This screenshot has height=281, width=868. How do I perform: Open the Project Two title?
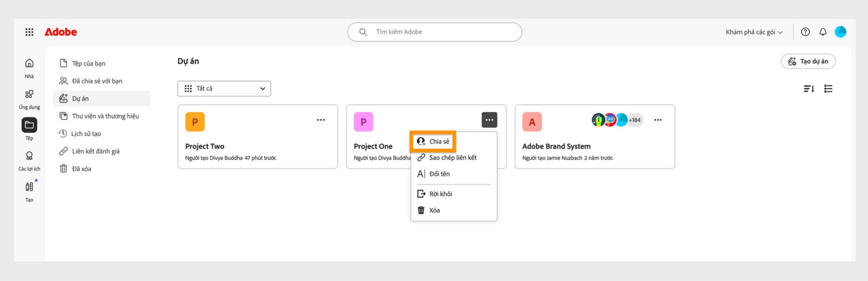pos(205,147)
